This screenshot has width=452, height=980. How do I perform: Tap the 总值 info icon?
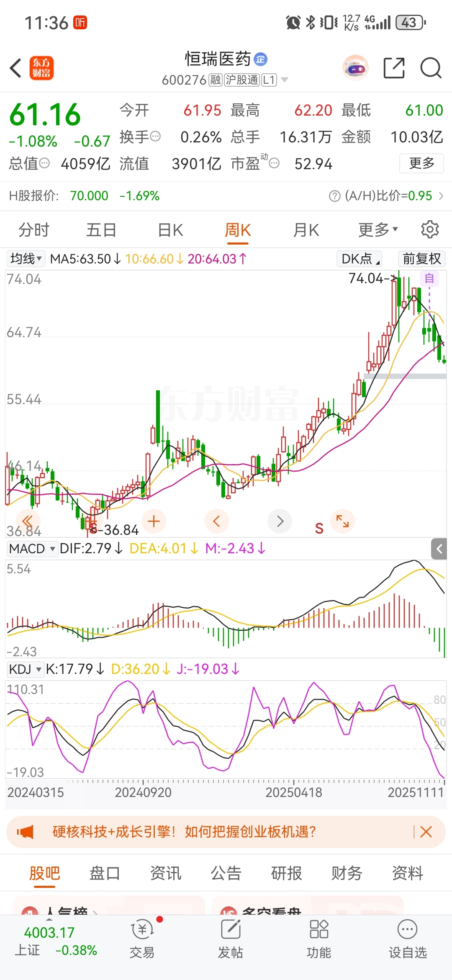(x=44, y=163)
